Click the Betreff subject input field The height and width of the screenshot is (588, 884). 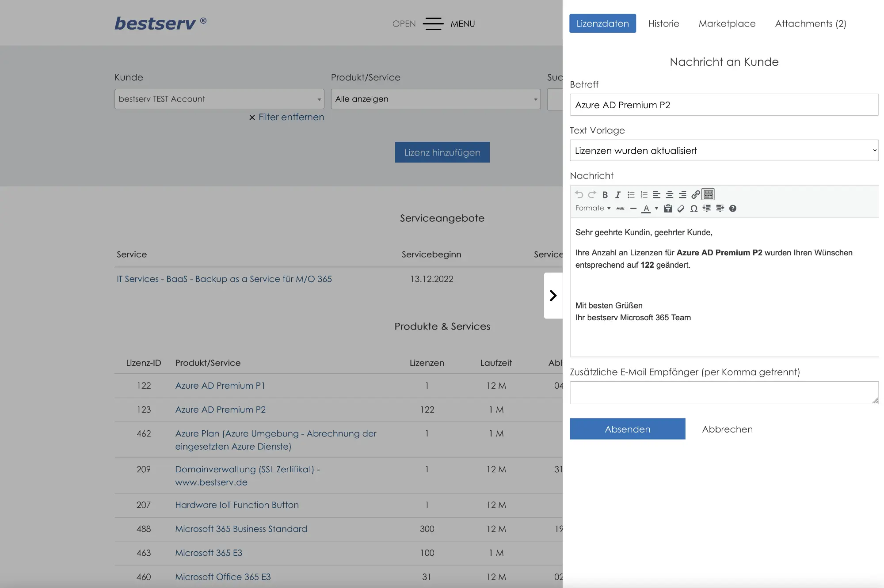(724, 105)
